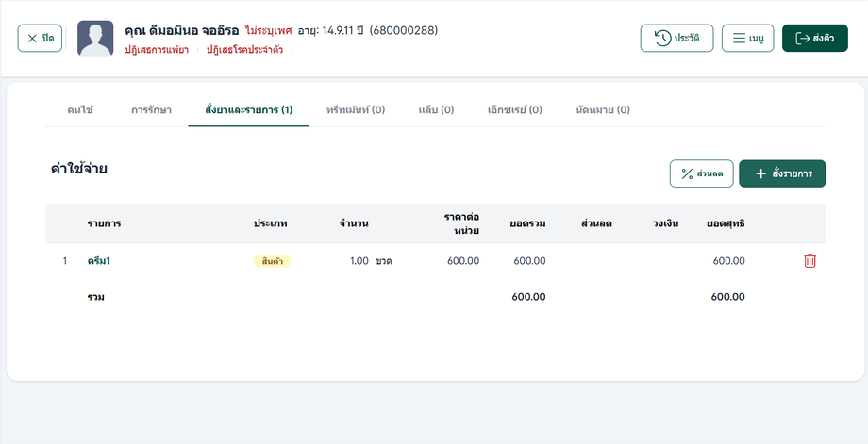
Task: Click patient name คุณ ดีมอมินอ จออิรอ
Action: 181,30
